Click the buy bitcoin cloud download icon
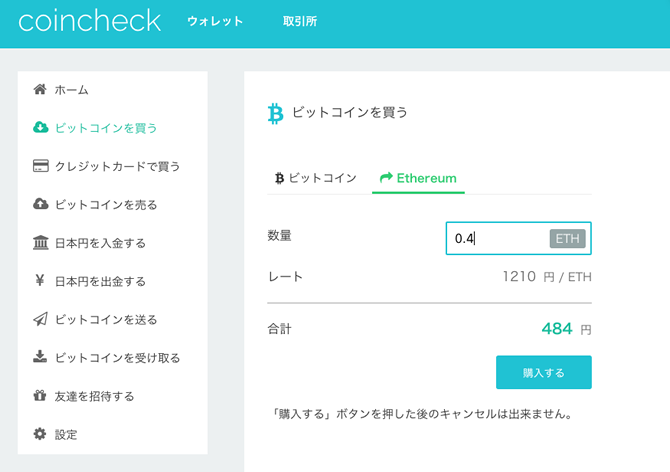The width and height of the screenshot is (670, 472). pos(41,127)
